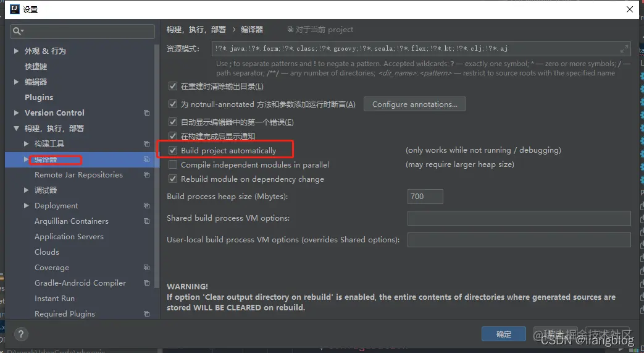Click the copy icon before 对于当前 project
The image size is (644, 353).
click(x=290, y=30)
